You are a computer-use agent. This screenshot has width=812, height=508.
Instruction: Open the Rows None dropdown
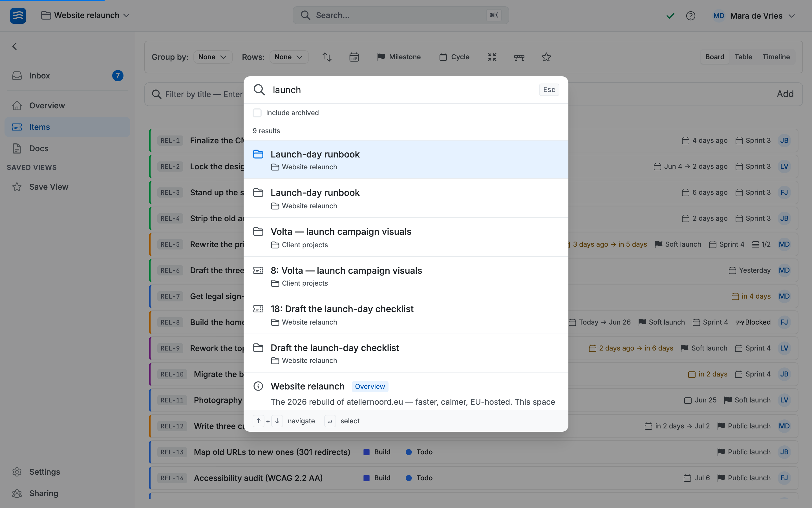289,57
